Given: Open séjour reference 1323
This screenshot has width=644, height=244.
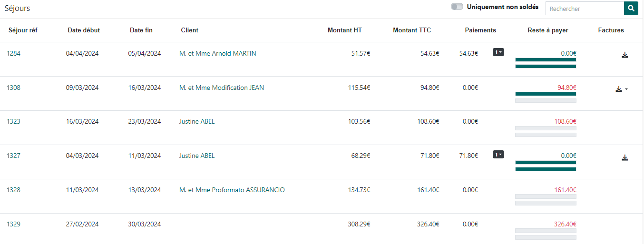Looking at the screenshot, I should tap(13, 122).
